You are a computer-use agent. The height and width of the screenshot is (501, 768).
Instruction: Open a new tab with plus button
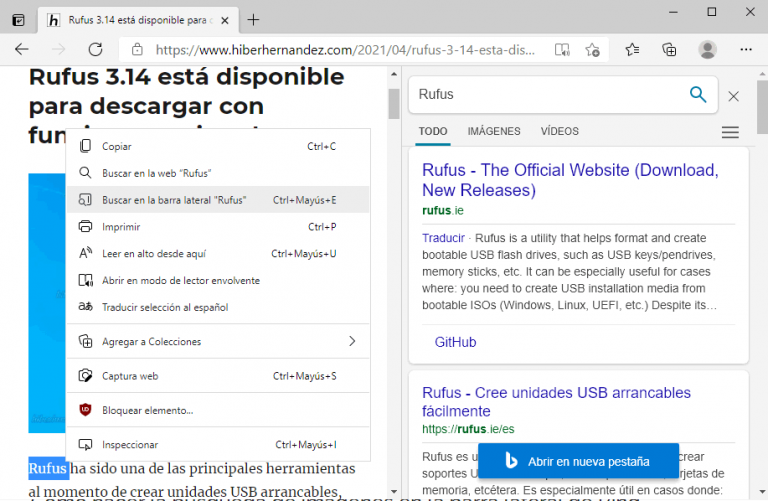click(x=254, y=19)
